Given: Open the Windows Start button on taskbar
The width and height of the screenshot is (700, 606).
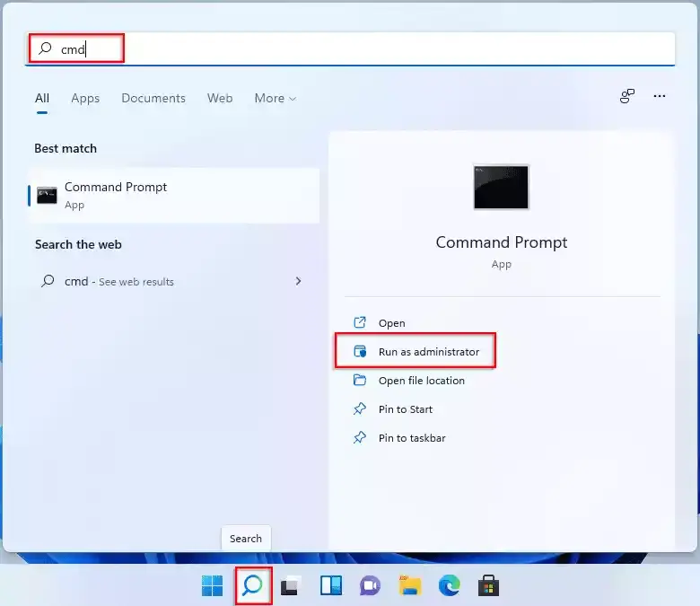Looking at the screenshot, I should tap(212, 585).
